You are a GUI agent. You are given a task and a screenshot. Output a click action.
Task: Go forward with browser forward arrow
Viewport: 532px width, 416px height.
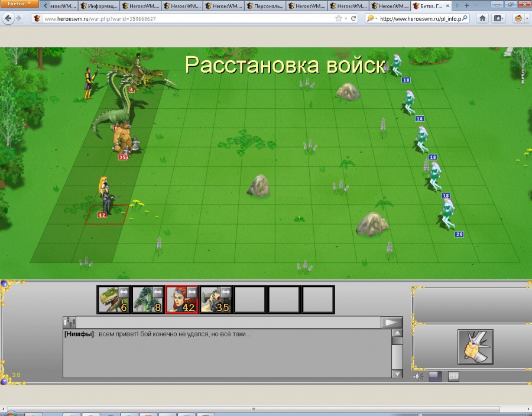[x=20, y=19]
